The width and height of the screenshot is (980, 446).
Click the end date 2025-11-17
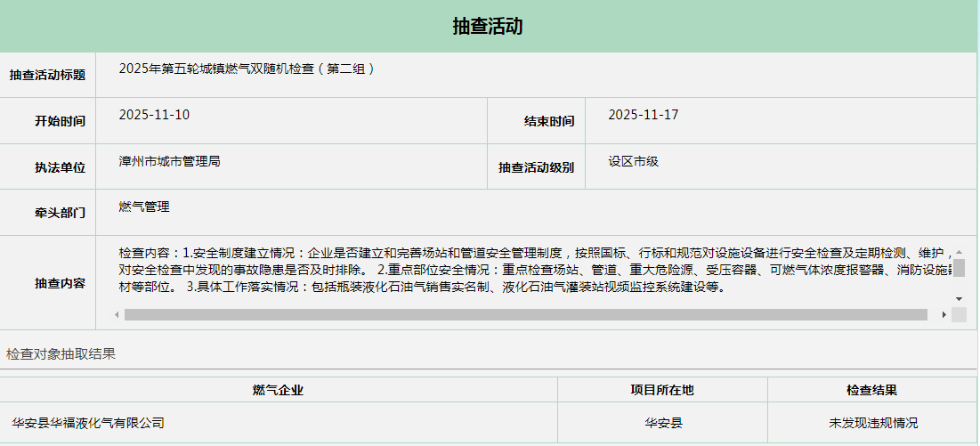[644, 115]
